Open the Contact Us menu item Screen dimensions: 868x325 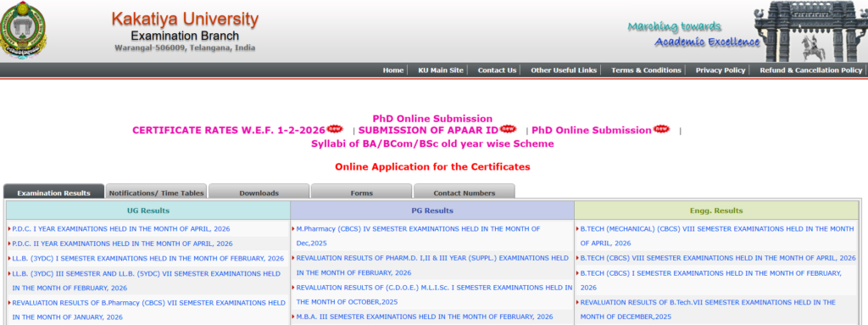pos(497,70)
